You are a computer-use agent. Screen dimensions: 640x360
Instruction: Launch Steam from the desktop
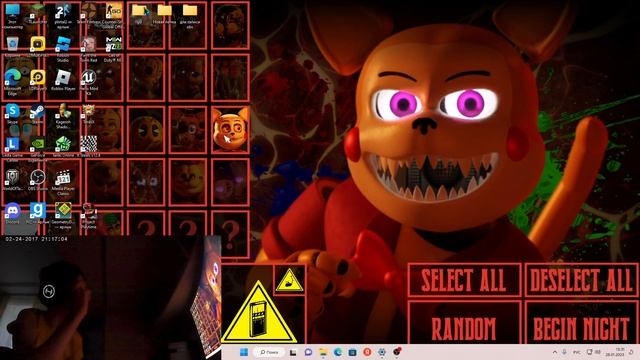point(38,113)
